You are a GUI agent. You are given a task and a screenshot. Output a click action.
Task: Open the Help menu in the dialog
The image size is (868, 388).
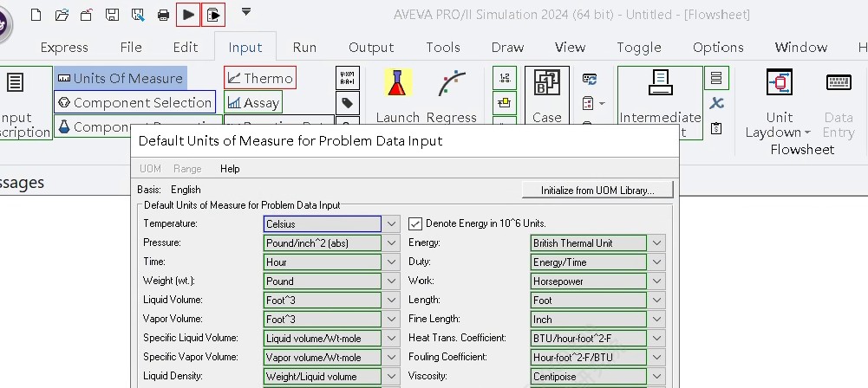click(x=230, y=169)
